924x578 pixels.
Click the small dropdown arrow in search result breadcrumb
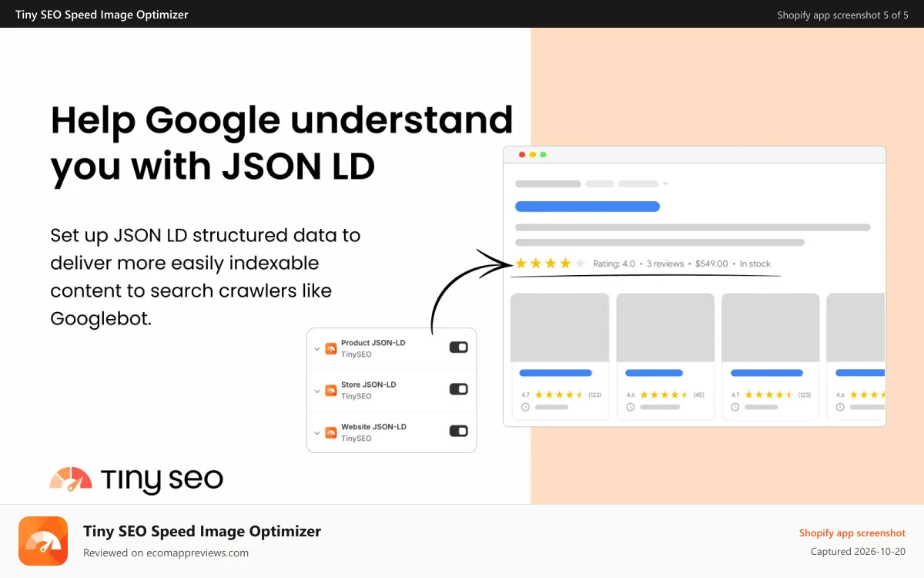click(x=665, y=184)
